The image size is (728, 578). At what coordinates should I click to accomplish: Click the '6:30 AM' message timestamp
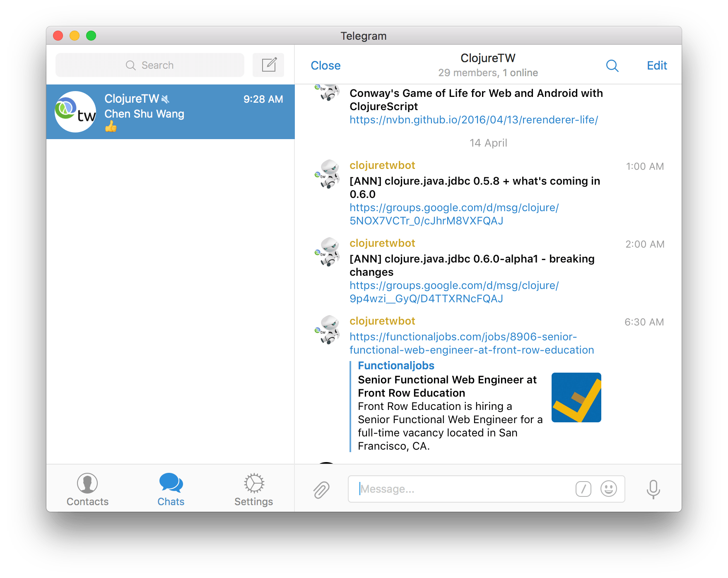(644, 322)
